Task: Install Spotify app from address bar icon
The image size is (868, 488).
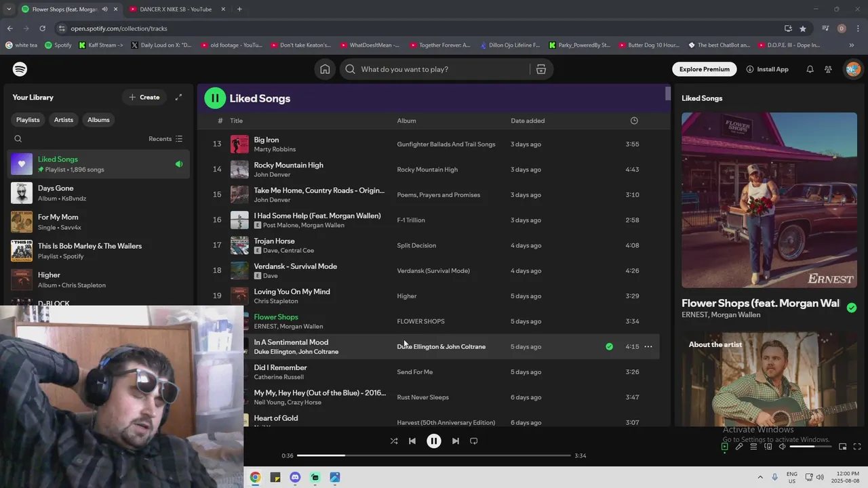Action: 788,28
